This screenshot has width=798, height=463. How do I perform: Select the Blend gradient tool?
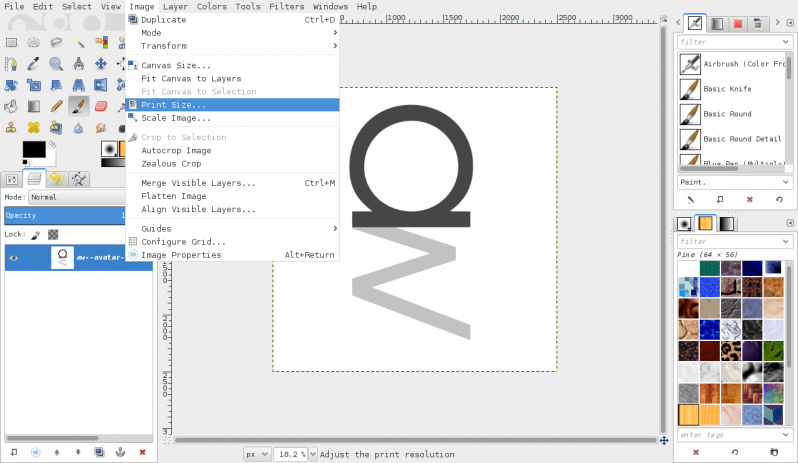click(34, 106)
